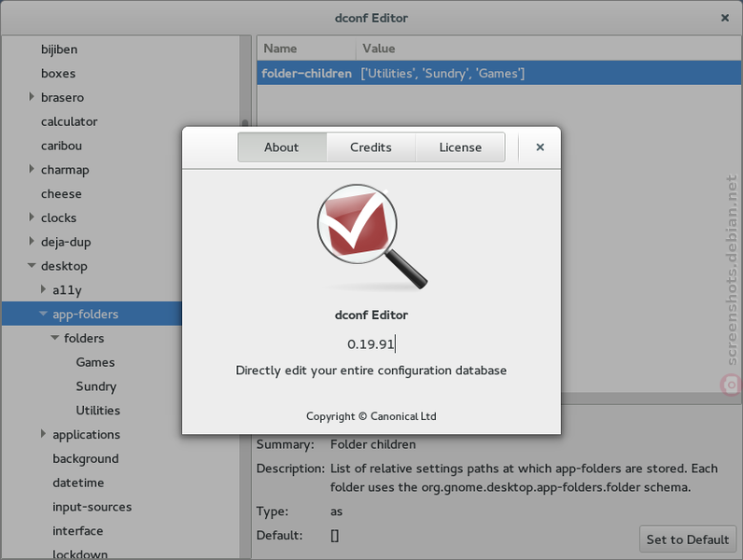Select brasero in the tree
This screenshot has height=560, width=743.
[63, 98]
